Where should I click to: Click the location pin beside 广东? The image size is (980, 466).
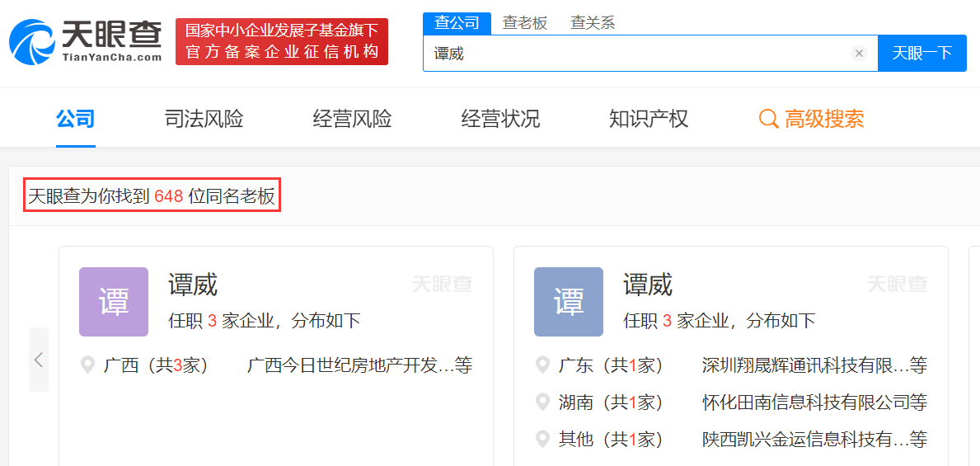(x=543, y=365)
